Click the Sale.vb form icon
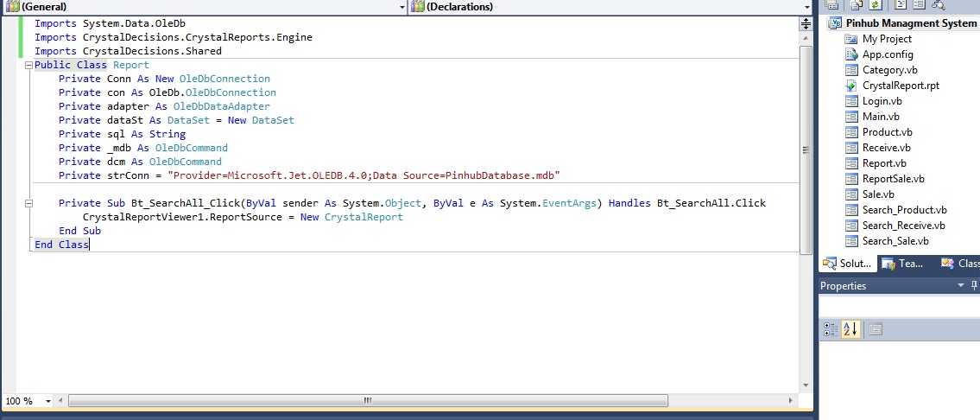The image size is (980, 420). click(x=850, y=194)
